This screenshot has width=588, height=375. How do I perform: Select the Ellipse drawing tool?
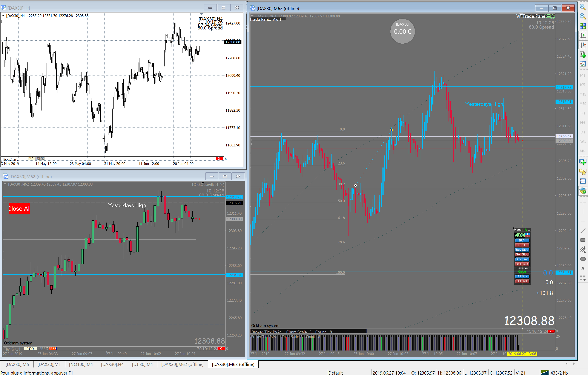583,259
